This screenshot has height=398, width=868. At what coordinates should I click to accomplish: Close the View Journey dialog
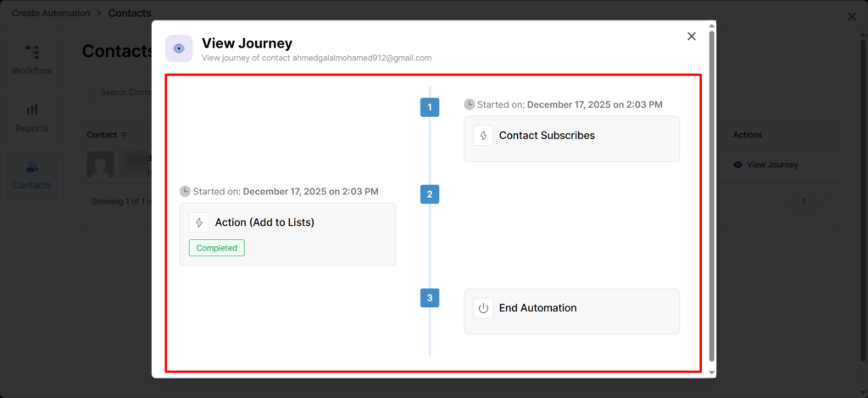tap(691, 36)
